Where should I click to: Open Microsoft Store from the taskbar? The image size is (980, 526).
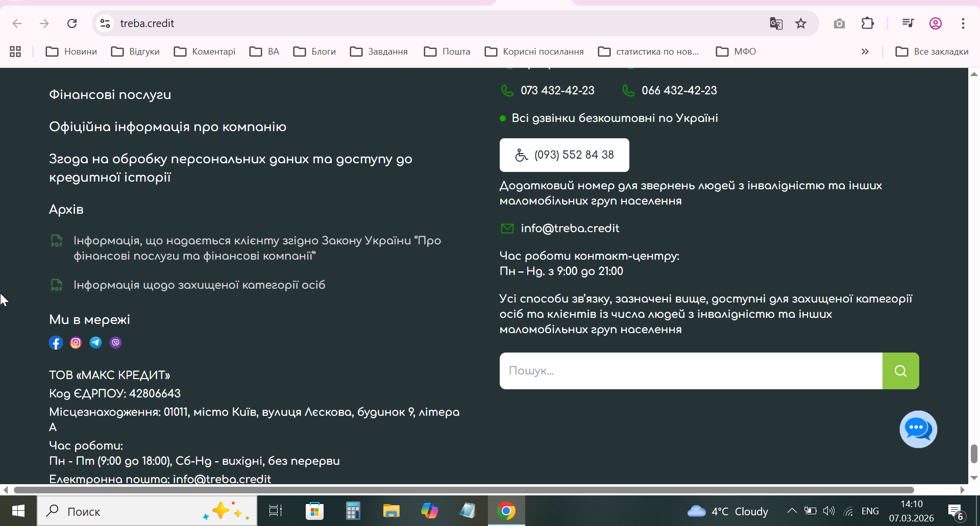click(x=314, y=511)
